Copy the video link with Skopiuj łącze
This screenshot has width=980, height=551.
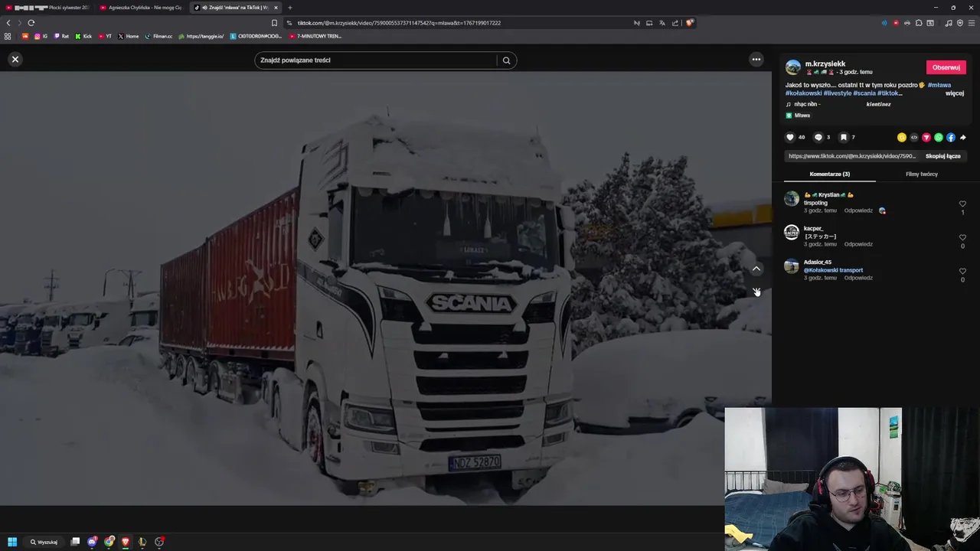click(x=942, y=156)
